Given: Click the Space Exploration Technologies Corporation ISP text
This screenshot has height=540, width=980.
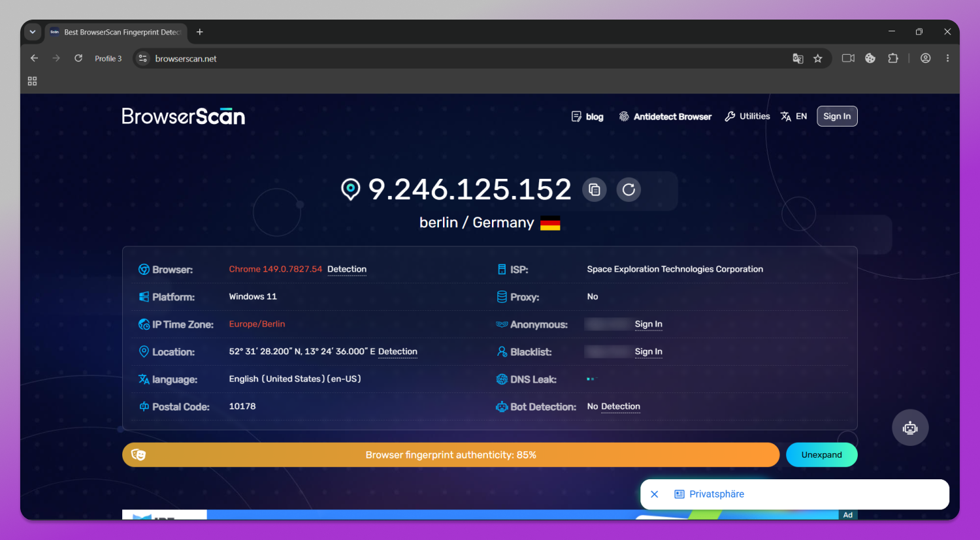Looking at the screenshot, I should pos(675,269).
